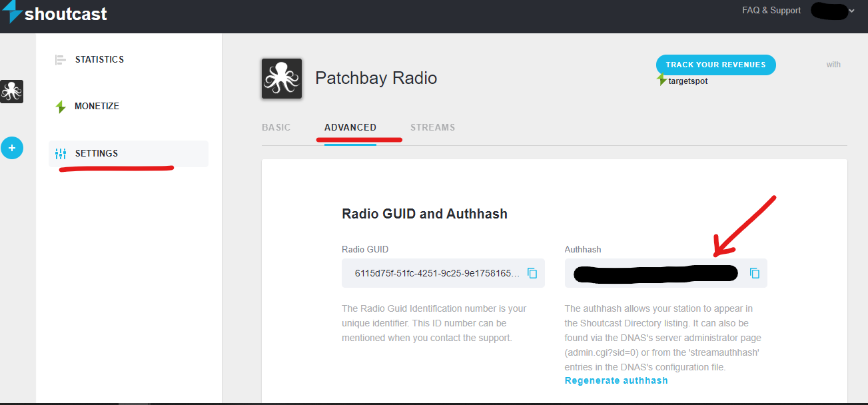
Task: Click the Radio GUID field
Action: pos(443,273)
